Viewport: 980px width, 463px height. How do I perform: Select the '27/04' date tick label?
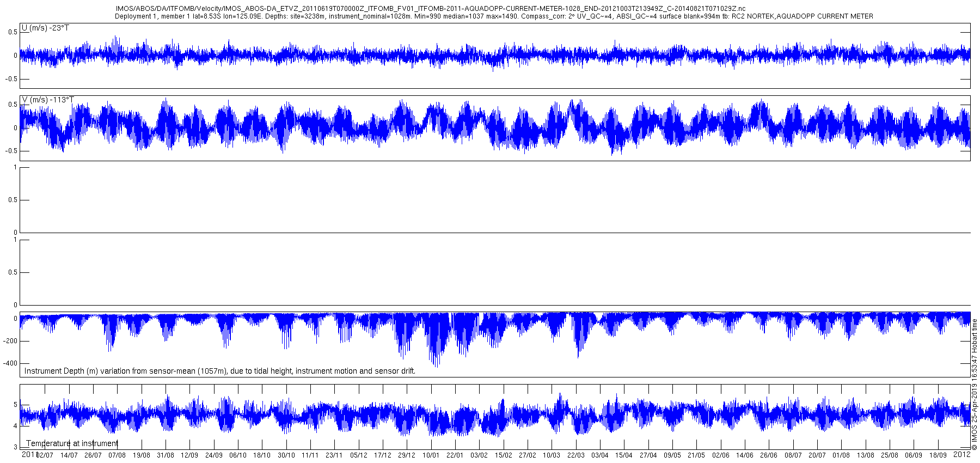click(x=648, y=455)
